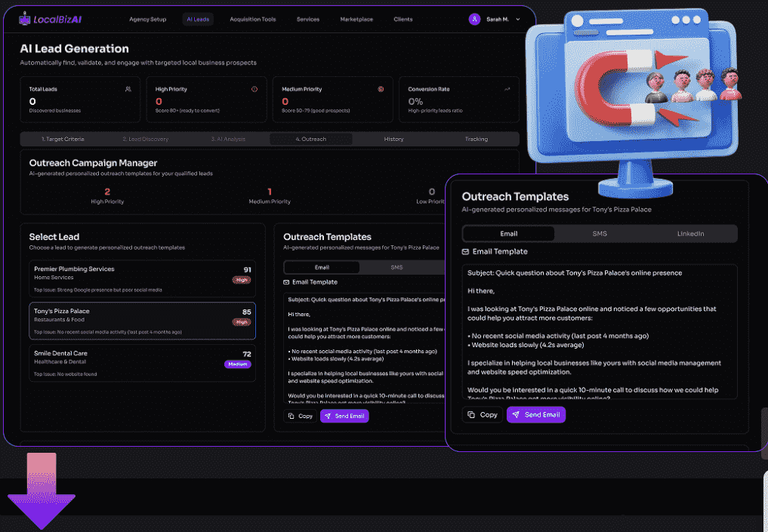The width and height of the screenshot is (768, 532).
Task: Switch to the History tab
Action: click(x=393, y=139)
